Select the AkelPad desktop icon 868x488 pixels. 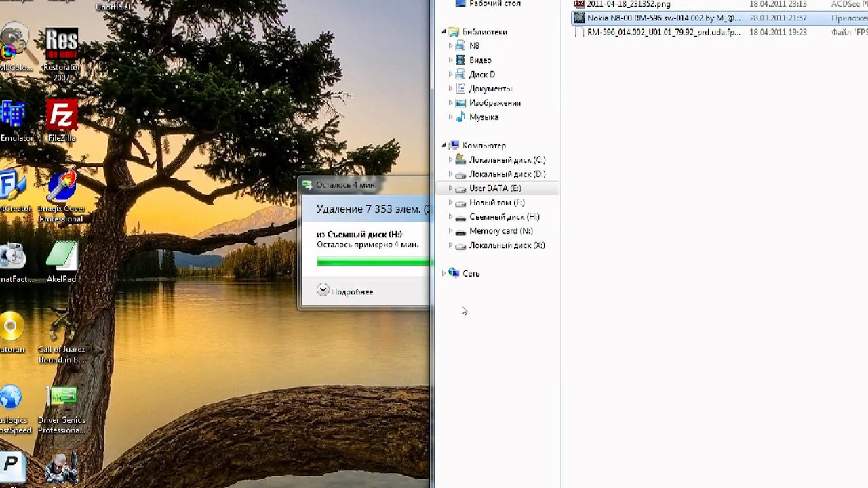click(x=62, y=262)
